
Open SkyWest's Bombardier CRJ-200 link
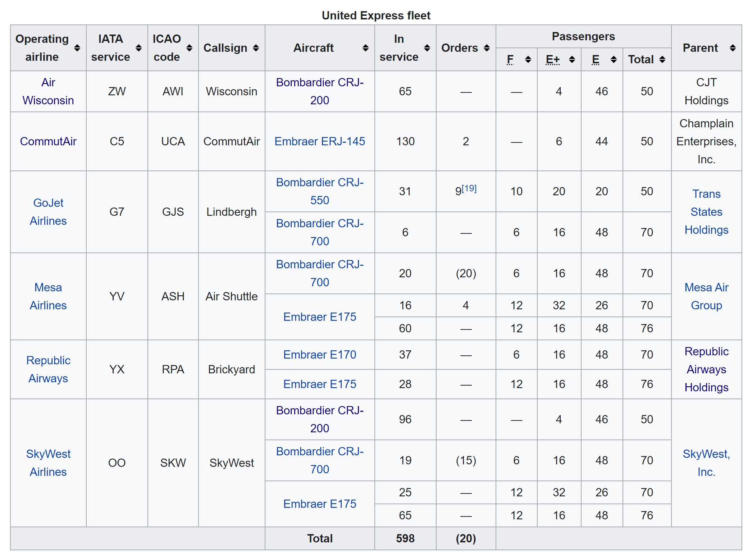[320, 419]
